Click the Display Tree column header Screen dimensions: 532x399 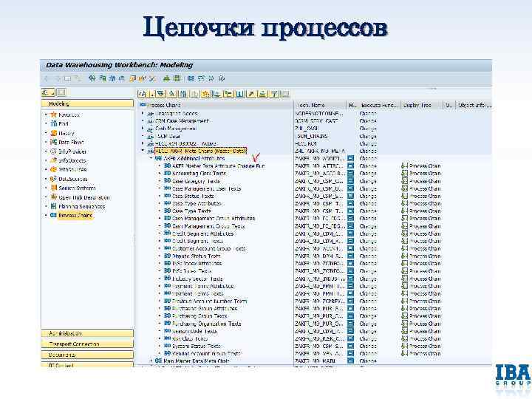(x=421, y=105)
